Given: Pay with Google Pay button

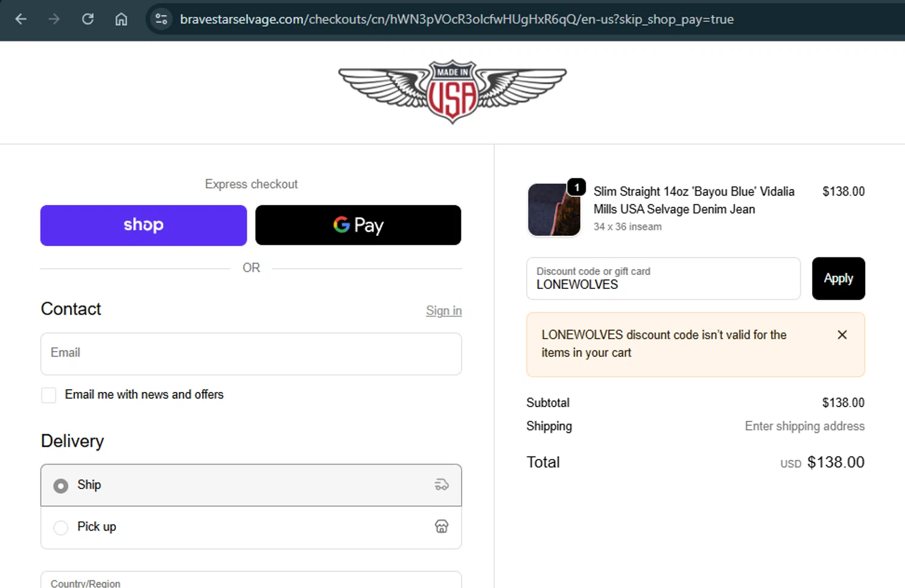Looking at the screenshot, I should pyautogui.click(x=358, y=225).
